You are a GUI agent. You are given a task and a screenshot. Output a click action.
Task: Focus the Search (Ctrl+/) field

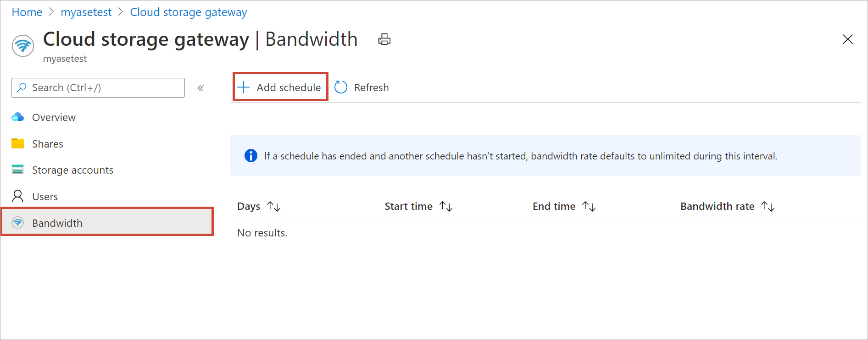click(98, 88)
